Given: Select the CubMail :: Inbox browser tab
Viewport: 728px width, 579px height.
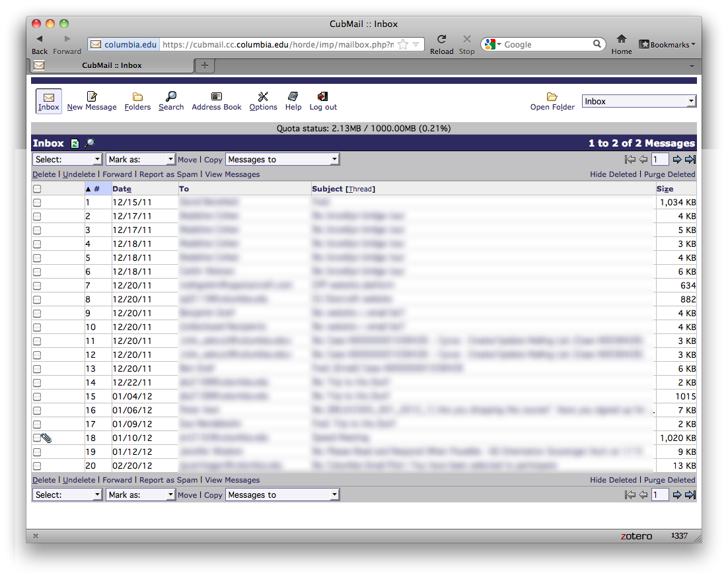Looking at the screenshot, I should pyautogui.click(x=112, y=65).
